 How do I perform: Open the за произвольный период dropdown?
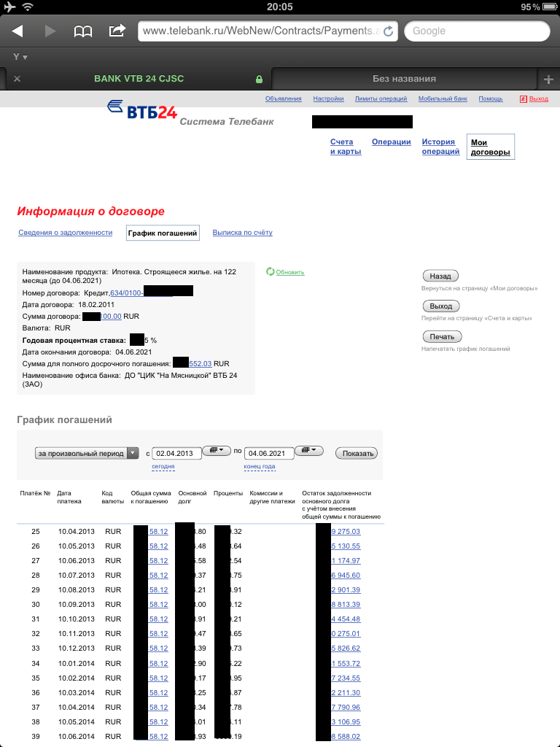pyautogui.click(x=87, y=454)
